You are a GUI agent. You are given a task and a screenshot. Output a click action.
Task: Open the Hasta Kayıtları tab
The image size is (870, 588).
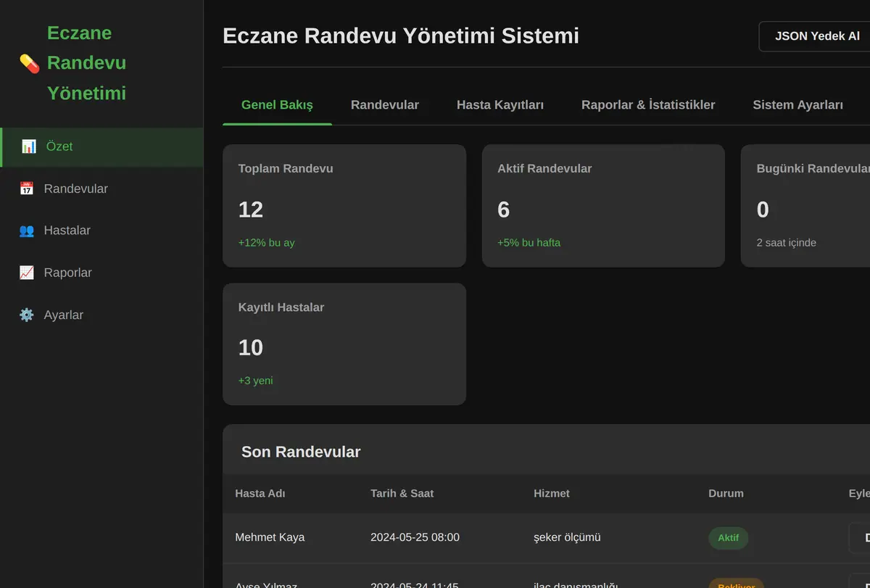coord(500,105)
